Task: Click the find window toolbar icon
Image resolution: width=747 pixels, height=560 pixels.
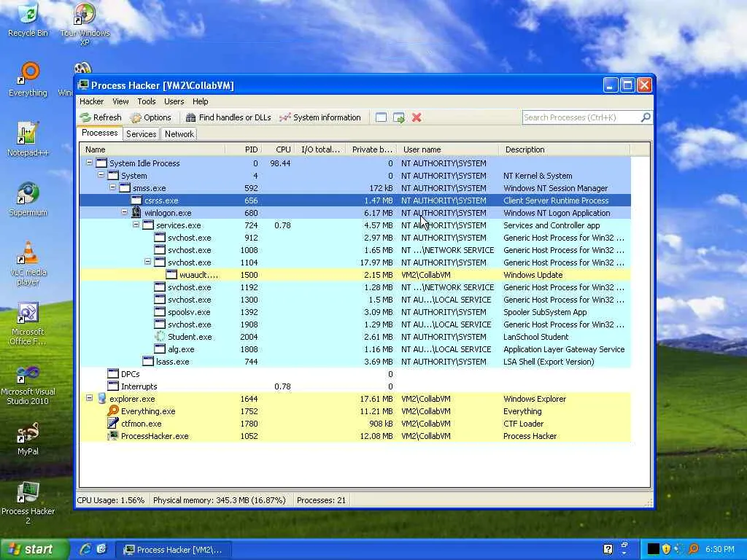Action: [381, 117]
